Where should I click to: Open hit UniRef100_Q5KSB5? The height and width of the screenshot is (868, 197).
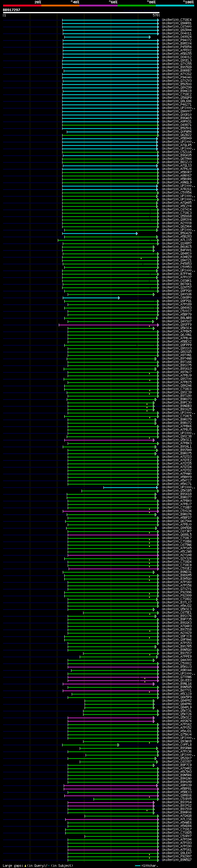[176, 491]
